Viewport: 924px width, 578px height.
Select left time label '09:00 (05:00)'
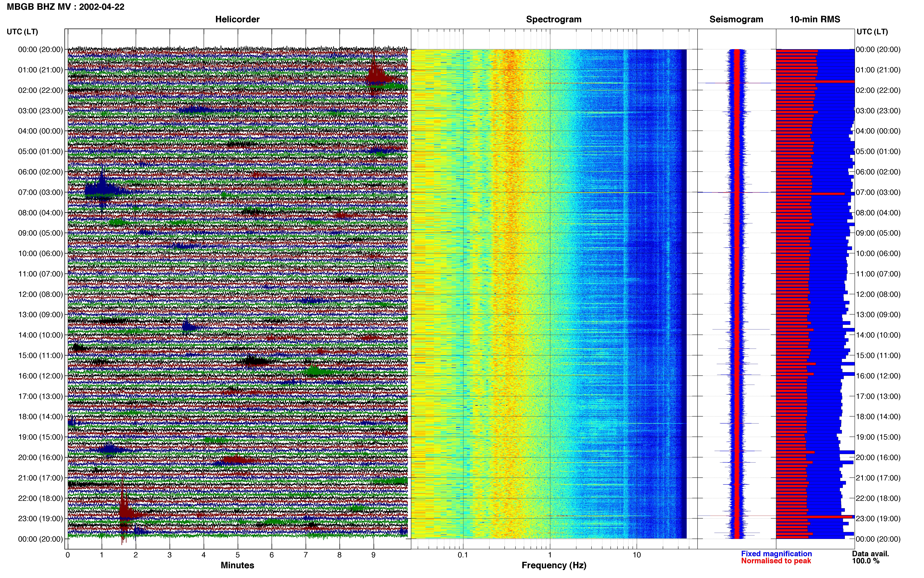[x=40, y=233]
